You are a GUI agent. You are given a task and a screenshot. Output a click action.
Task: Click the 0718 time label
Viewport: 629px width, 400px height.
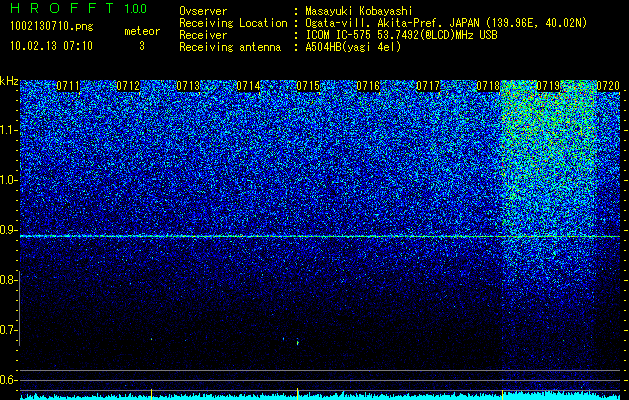tap(488, 86)
